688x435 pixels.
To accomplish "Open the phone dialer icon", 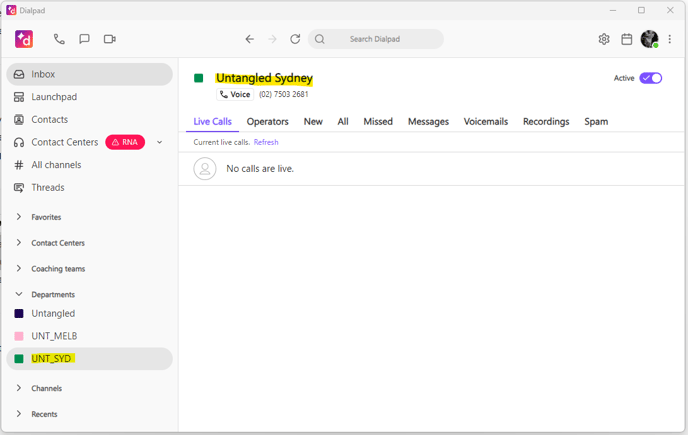I will 59,39.
